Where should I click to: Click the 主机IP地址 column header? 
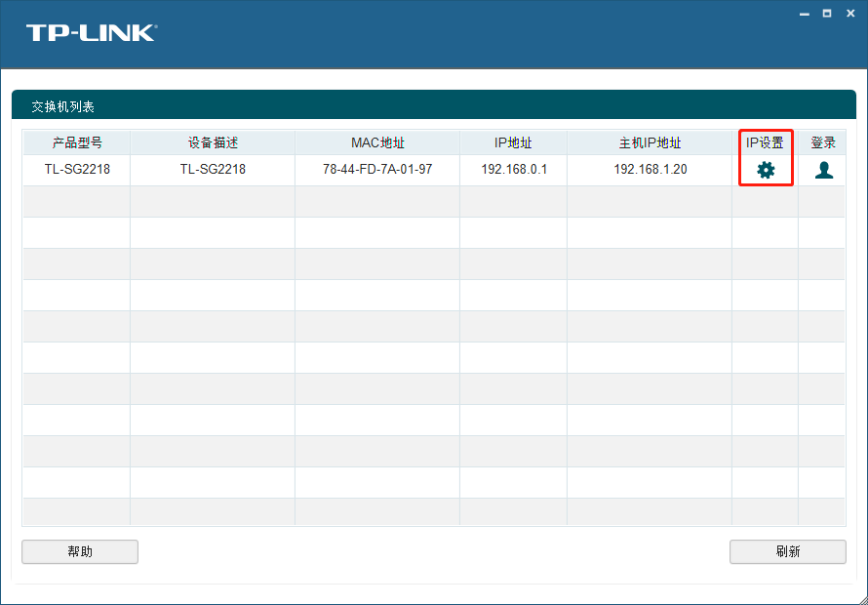pyautogui.click(x=650, y=142)
